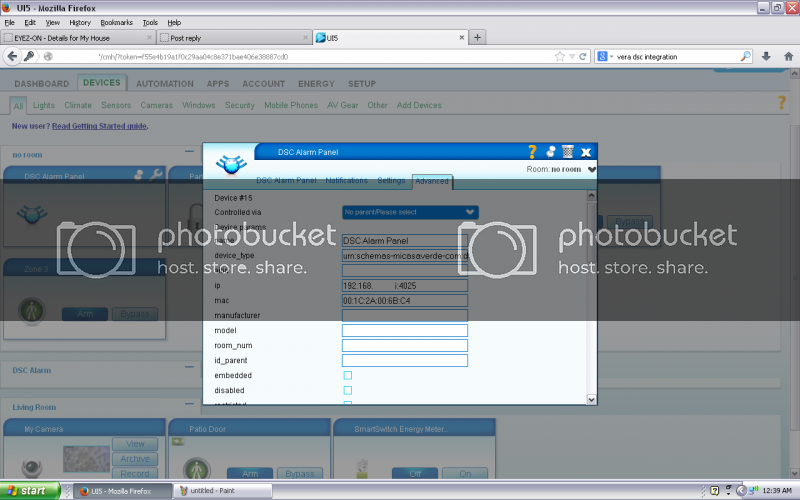Click the DSC Alarm Panel card device icon
This screenshot has height=500, width=800.
click(x=32, y=214)
